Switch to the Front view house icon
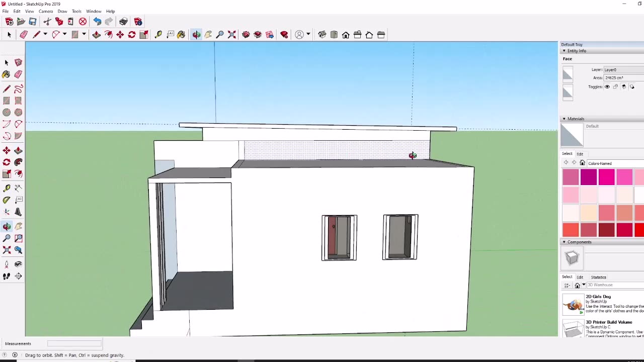Image resolution: width=644 pixels, height=362 pixels. 346,35
